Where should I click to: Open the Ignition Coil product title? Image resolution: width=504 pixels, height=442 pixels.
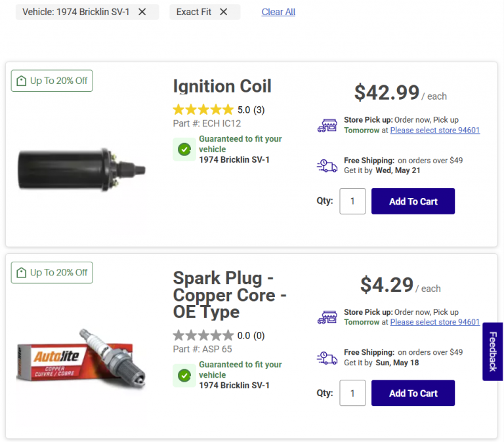222,87
